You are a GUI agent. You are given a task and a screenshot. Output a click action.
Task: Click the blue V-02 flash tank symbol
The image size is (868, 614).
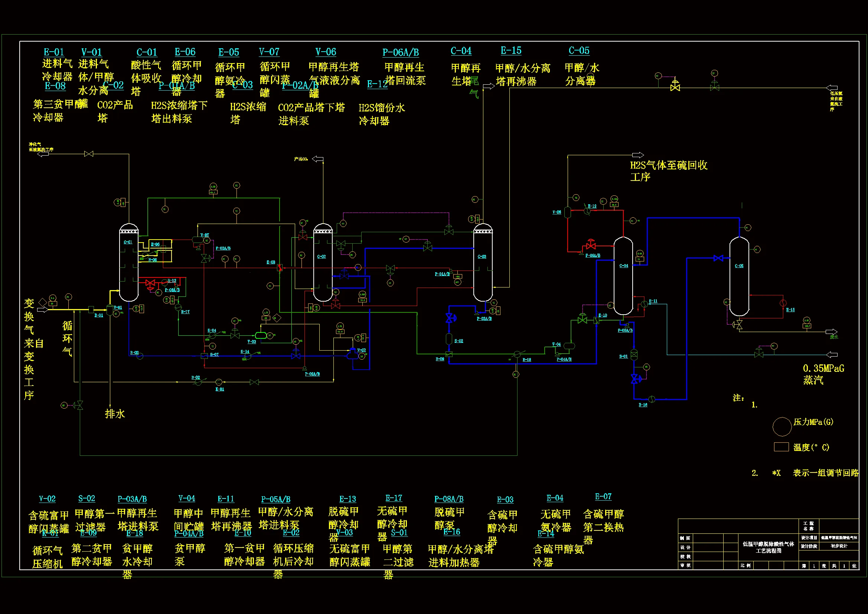tap(352, 354)
